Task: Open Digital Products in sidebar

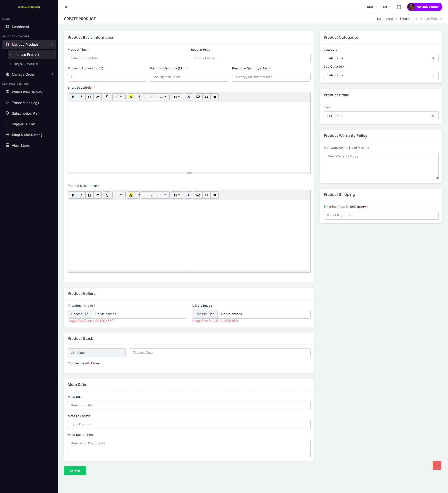Action: point(26,64)
